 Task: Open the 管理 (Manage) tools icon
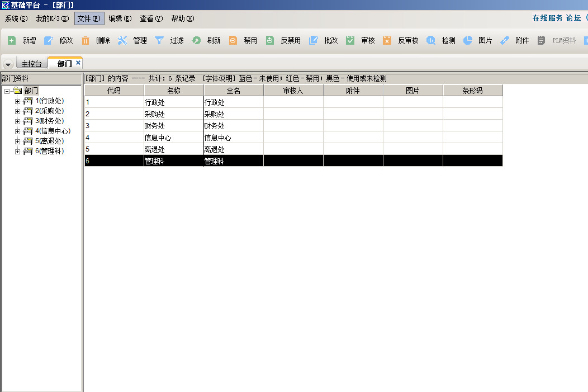coord(122,40)
